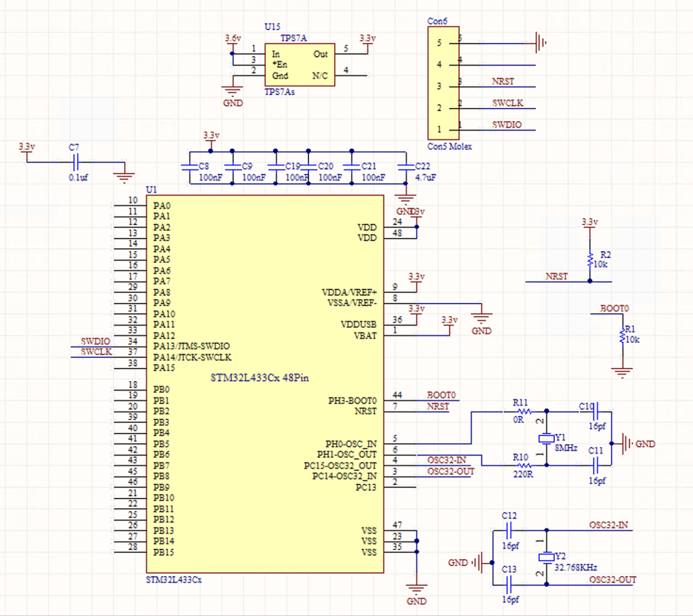
Task: Click the NRST net label near Con6
Action: [x=503, y=82]
